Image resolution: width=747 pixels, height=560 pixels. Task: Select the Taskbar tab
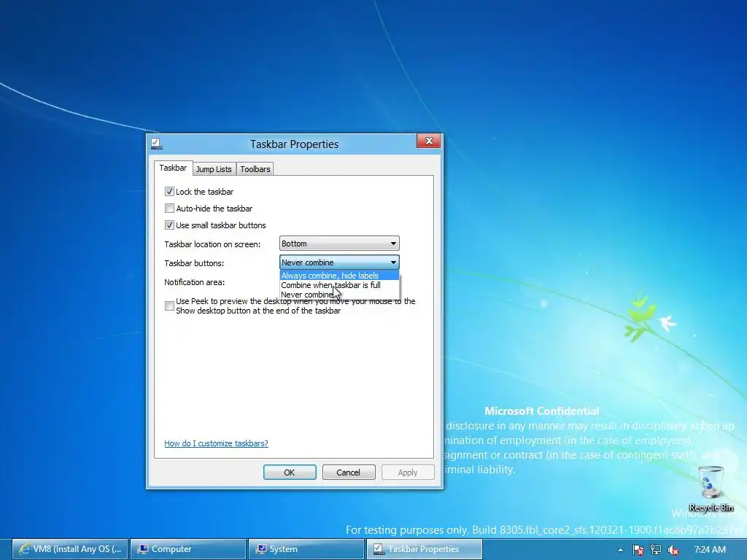[x=173, y=168]
